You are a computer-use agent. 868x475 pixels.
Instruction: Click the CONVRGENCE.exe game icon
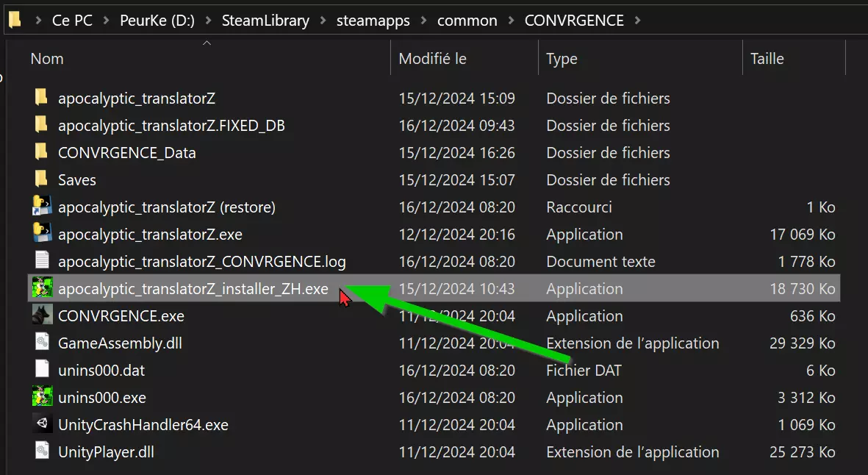[x=41, y=316]
